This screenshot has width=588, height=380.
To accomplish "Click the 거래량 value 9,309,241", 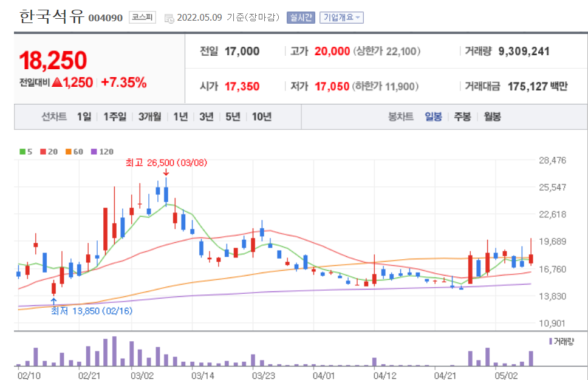I will coord(524,52).
